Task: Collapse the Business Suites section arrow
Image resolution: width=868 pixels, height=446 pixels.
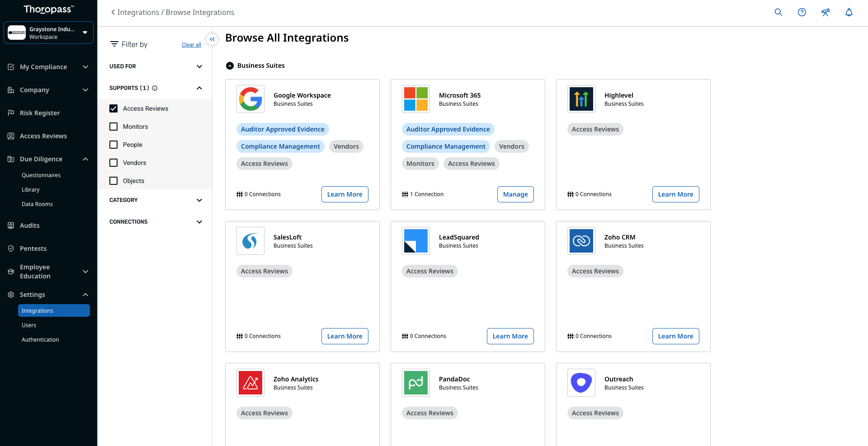Action: pyautogui.click(x=230, y=66)
